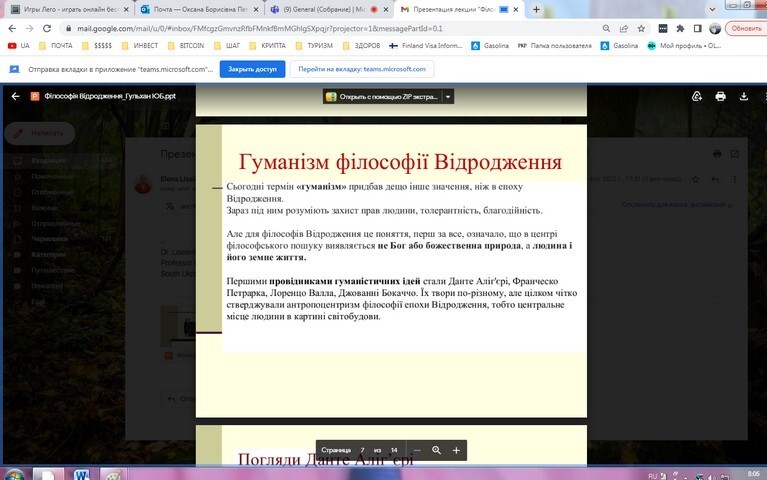Open a new browser tab

click(537, 9)
